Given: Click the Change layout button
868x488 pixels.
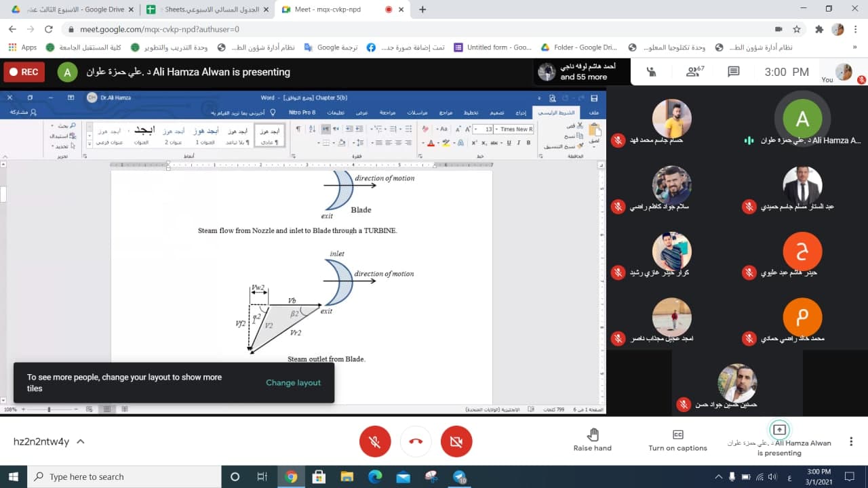Looking at the screenshot, I should click(x=293, y=383).
